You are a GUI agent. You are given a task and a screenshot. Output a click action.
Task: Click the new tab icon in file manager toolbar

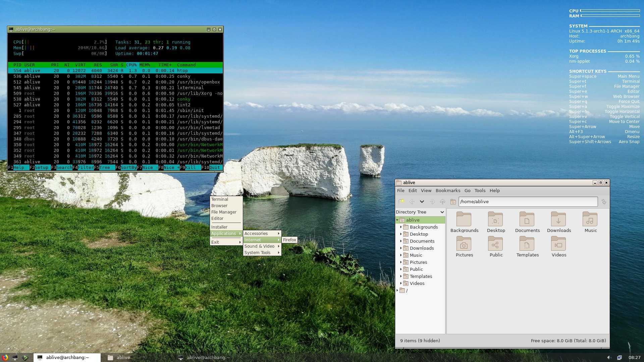click(401, 201)
